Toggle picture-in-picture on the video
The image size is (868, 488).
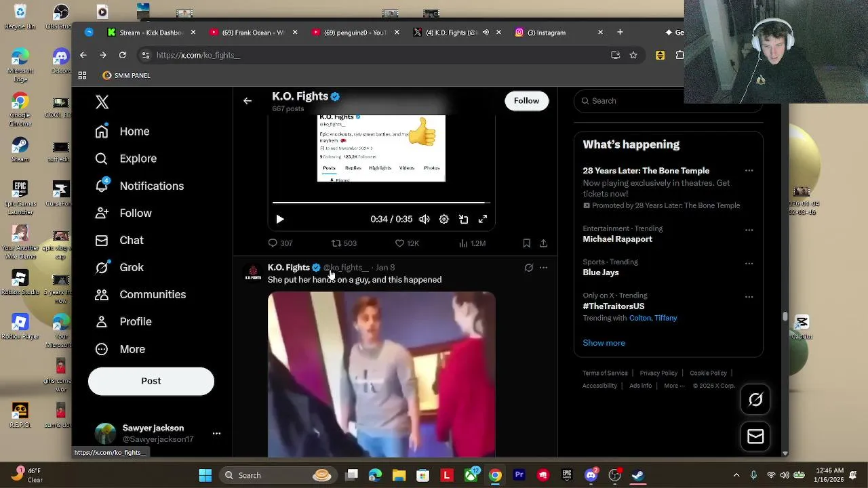pyautogui.click(x=464, y=219)
